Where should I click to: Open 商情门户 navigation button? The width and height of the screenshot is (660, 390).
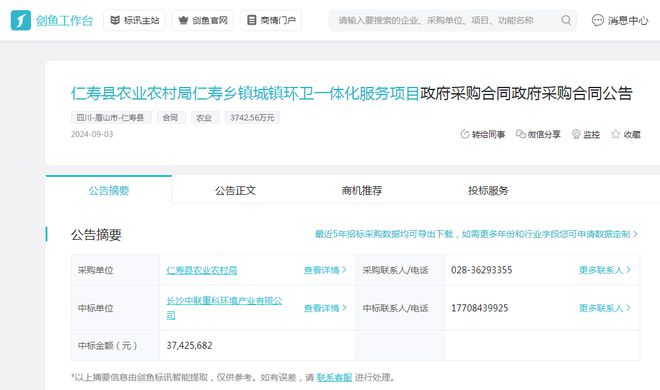click(271, 20)
